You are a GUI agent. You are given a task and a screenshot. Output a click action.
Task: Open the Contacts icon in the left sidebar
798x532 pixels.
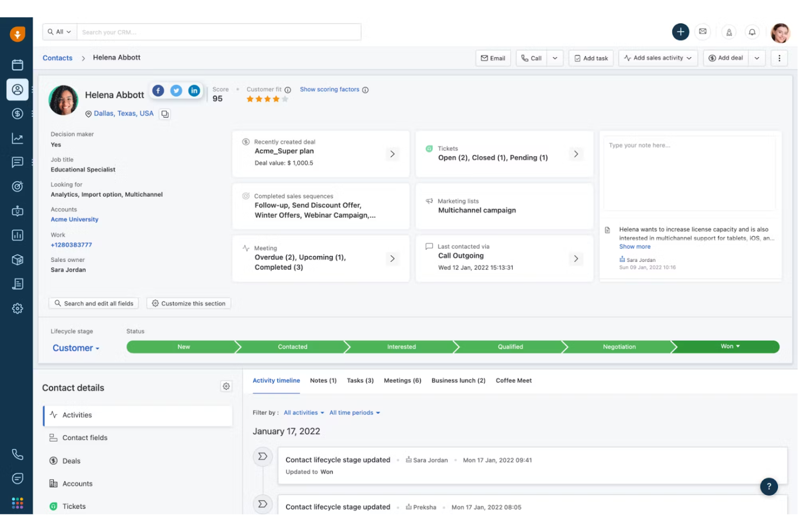tap(17, 89)
